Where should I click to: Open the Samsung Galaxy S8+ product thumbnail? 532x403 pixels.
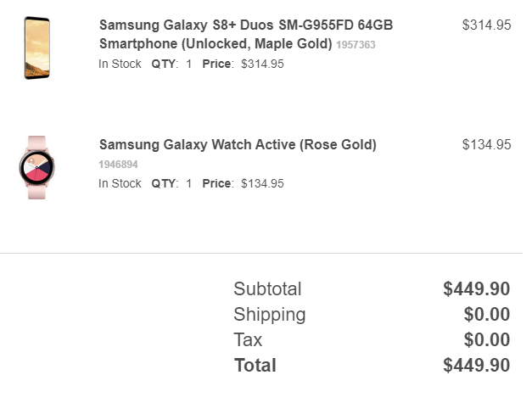(x=37, y=48)
